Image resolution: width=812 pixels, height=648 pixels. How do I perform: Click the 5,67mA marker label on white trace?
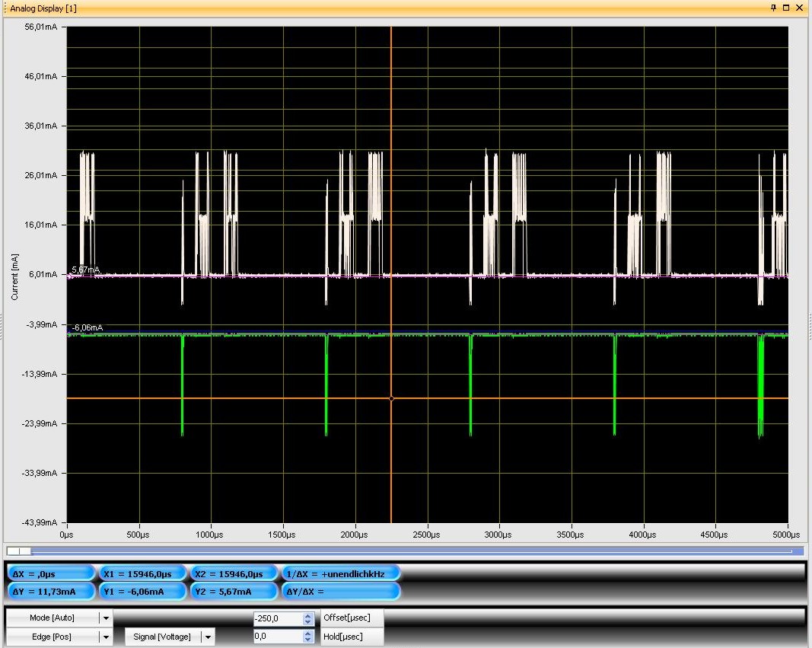(85, 270)
